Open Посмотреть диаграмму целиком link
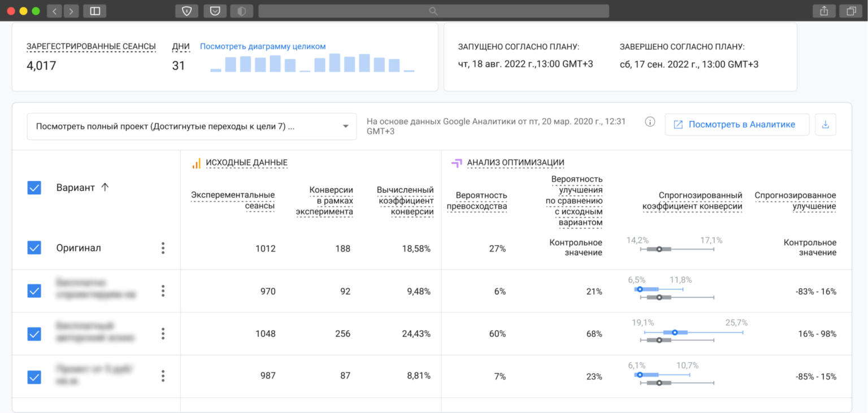 263,46
